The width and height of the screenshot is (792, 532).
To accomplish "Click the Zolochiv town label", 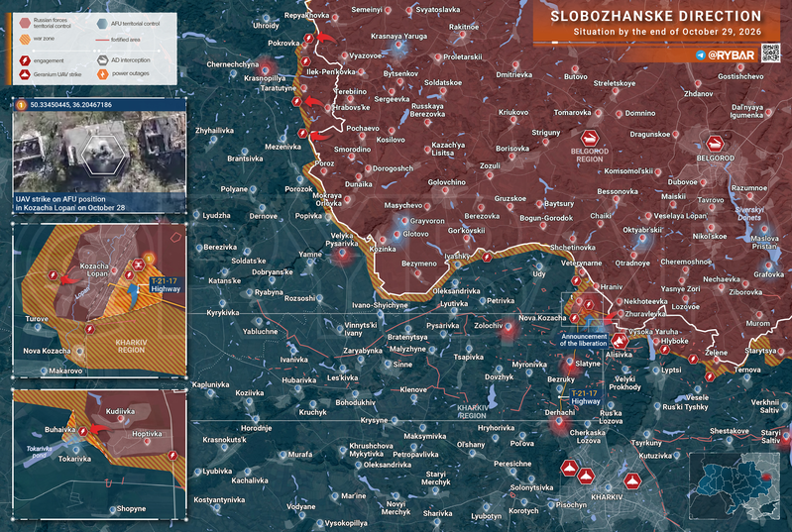I will click(x=489, y=326).
